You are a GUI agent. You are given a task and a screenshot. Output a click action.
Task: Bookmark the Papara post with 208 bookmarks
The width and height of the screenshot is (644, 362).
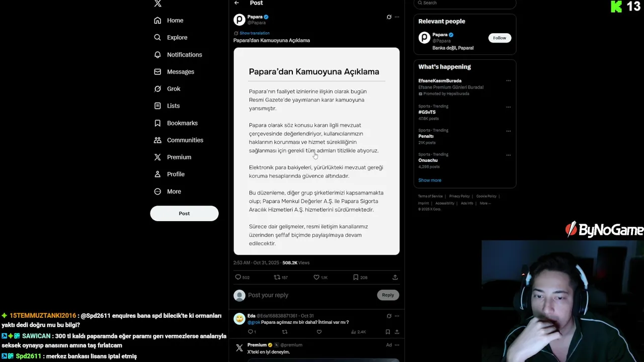click(x=356, y=277)
